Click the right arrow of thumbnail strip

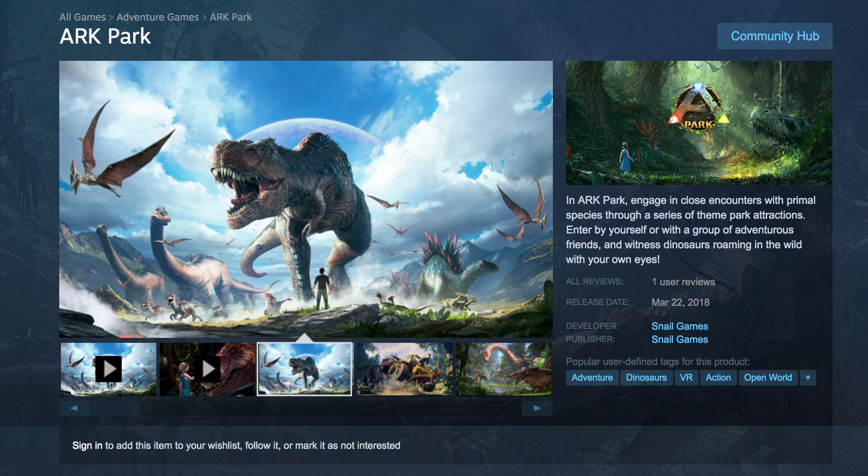(x=537, y=408)
